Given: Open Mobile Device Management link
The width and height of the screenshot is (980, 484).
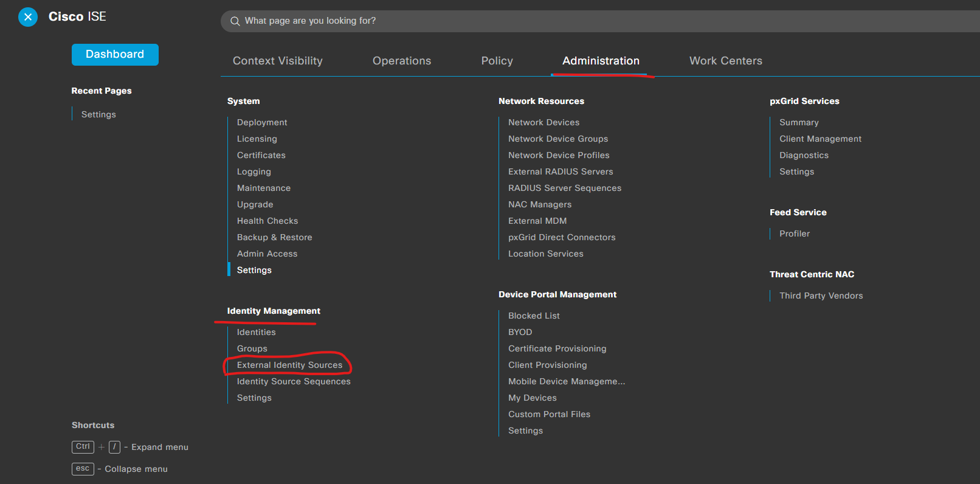Looking at the screenshot, I should tap(567, 381).
